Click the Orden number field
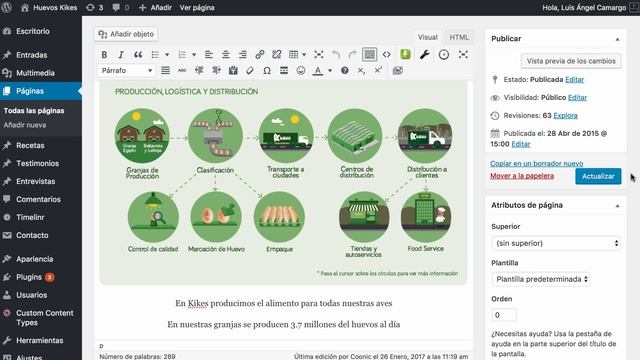The image size is (640, 360). coord(504,315)
